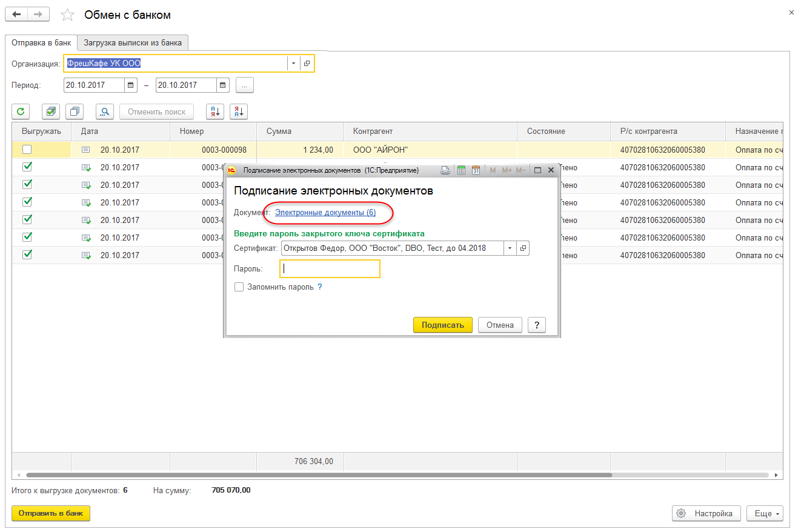This screenshot has width=801, height=532.
Task: Open search with the magnifier toolbar icon
Action: [105, 111]
